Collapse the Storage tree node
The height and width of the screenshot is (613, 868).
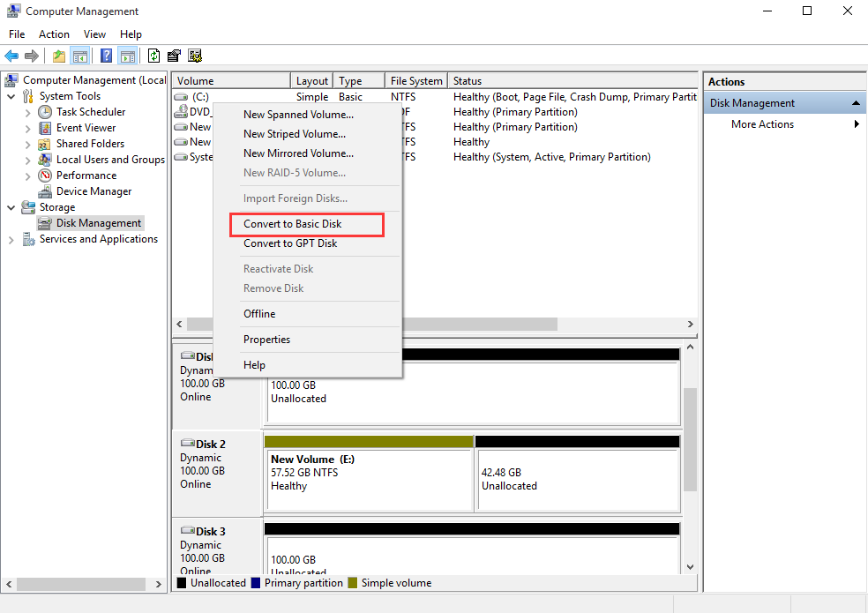pyautogui.click(x=11, y=207)
